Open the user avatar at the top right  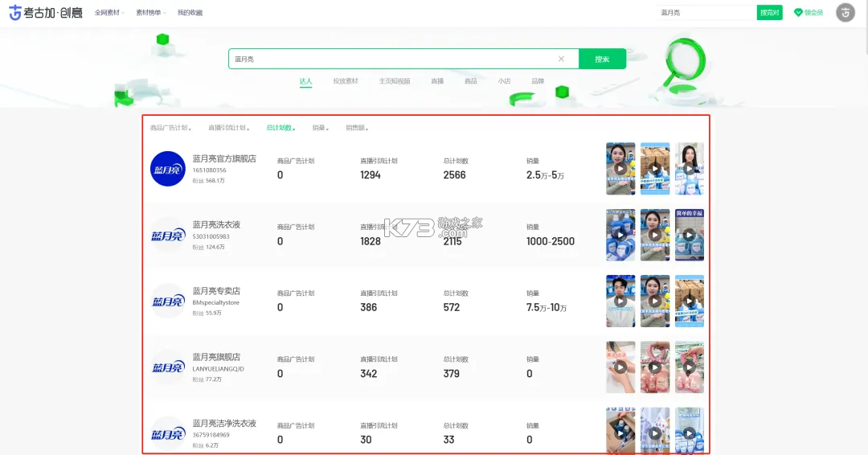coord(845,12)
